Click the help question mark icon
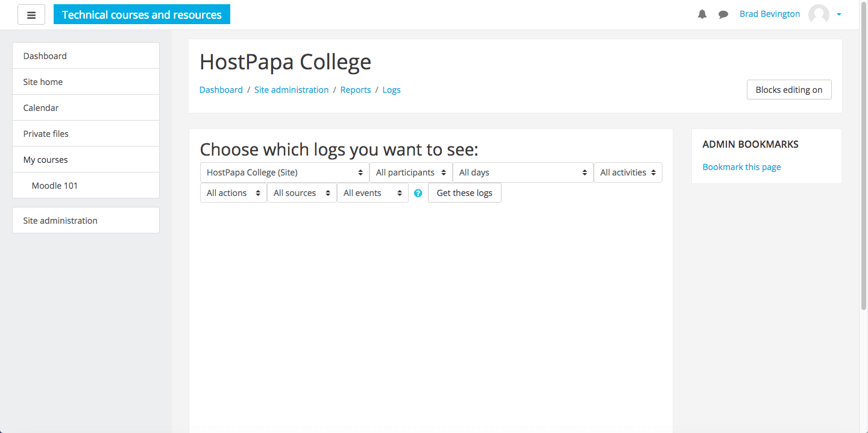Image resolution: width=868 pixels, height=433 pixels. coord(418,194)
